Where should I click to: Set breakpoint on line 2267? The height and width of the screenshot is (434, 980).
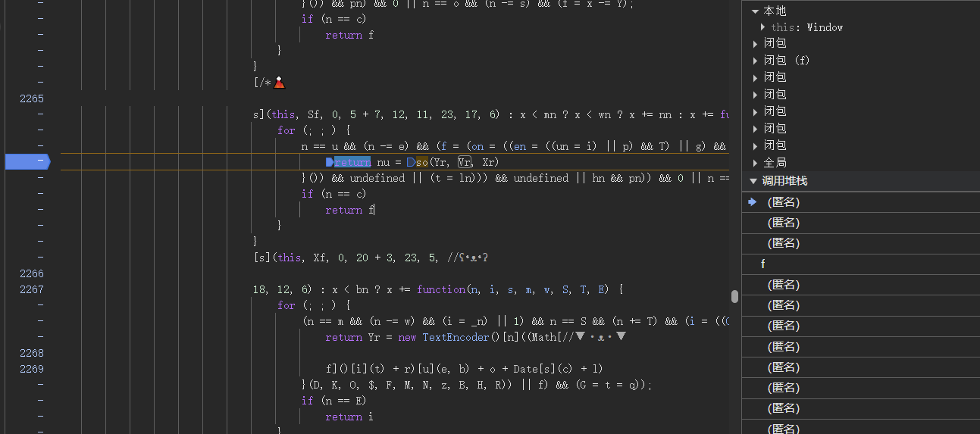click(x=32, y=289)
